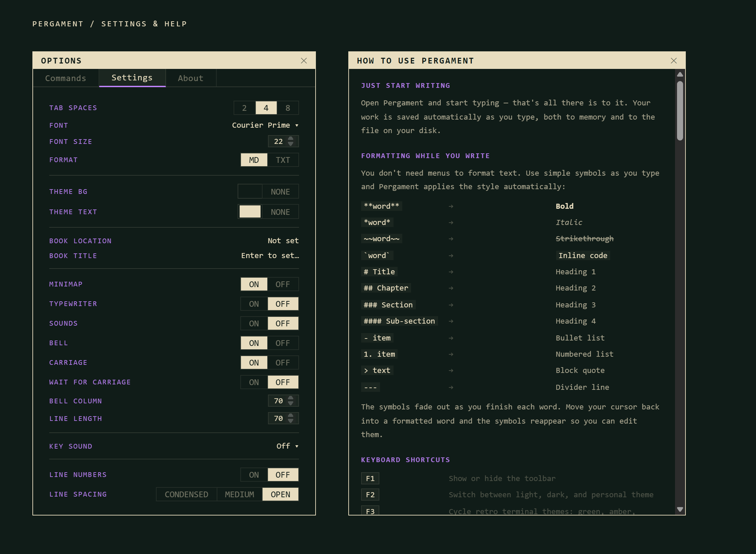
Task: Choose MD format
Action: coord(254,160)
